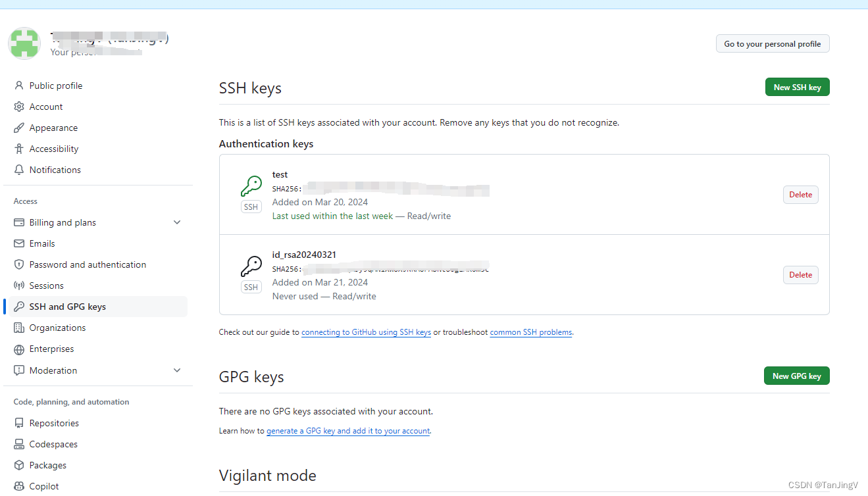The image size is (868, 496).
Task: Select the Organizations icon
Action: pos(19,328)
